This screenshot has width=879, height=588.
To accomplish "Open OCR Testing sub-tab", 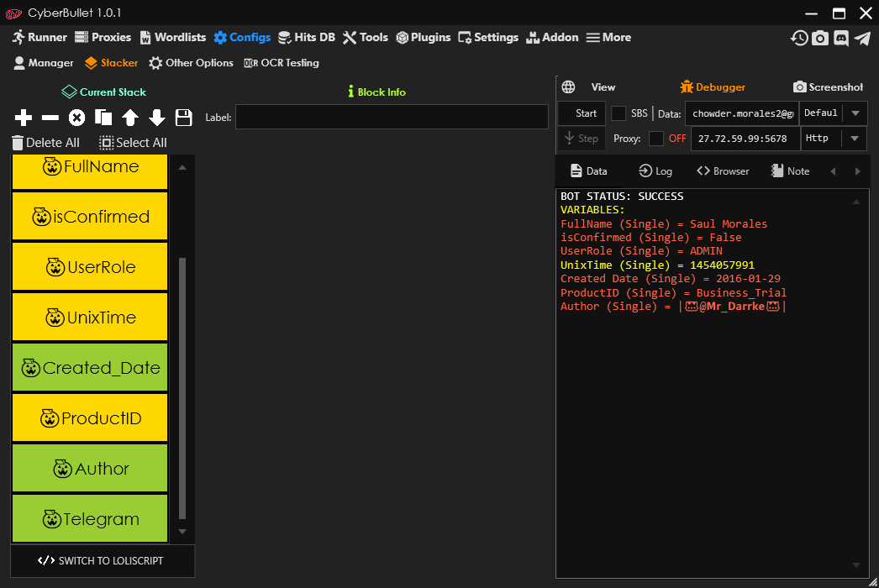I will [282, 63].
